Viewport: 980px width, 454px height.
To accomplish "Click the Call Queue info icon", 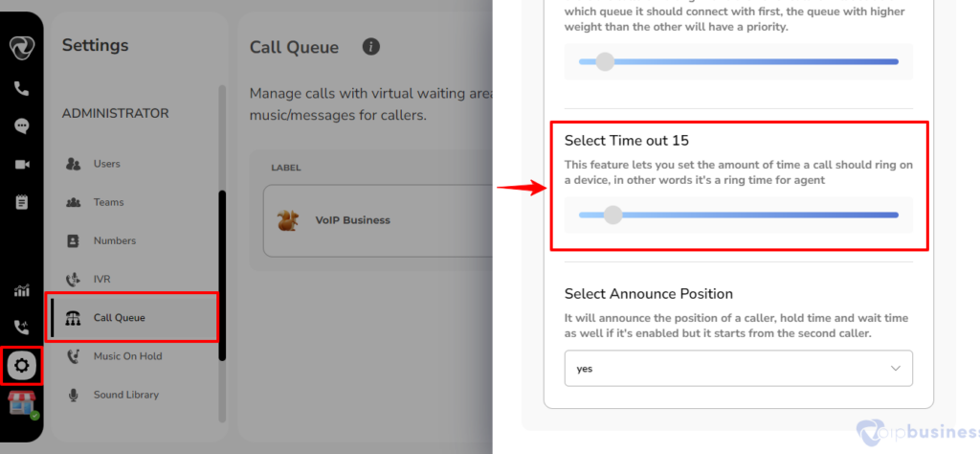I will 371,47.
